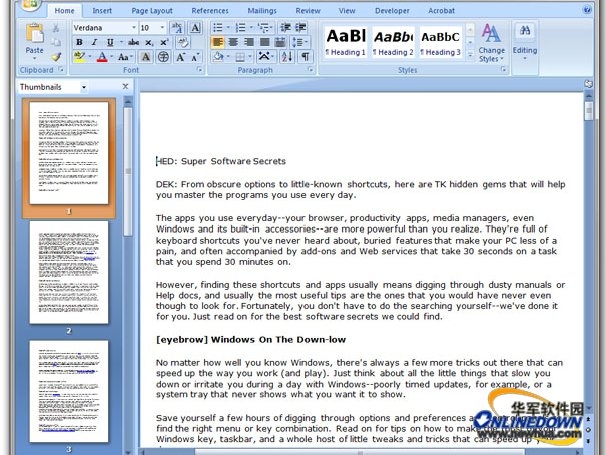Apply character shading
The width and height of the screenshot is (606, 455).
[146, 57]
